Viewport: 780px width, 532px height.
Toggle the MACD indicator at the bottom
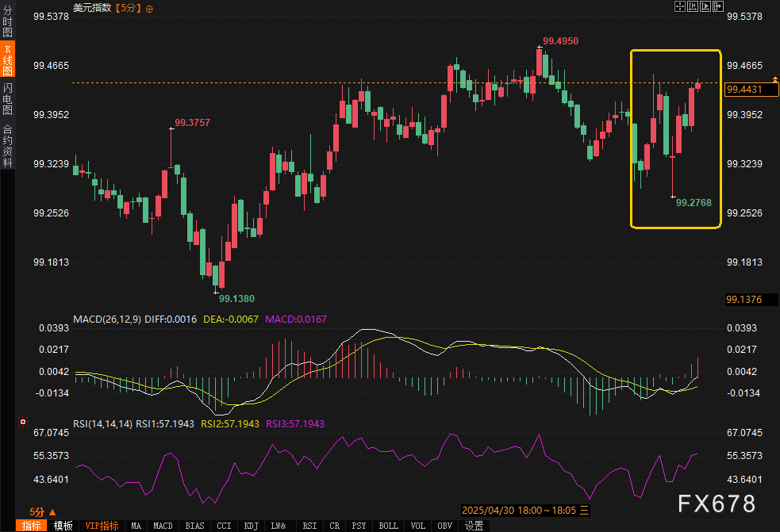pos(163,526)
